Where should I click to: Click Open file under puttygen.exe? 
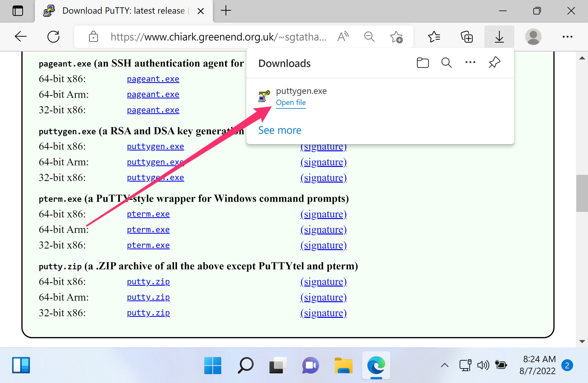(291, 102)
